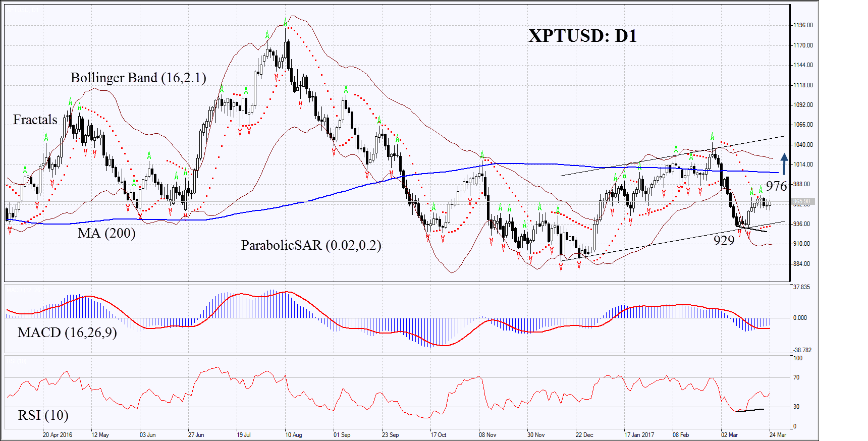The width and height of the screenshot is (868, 441).
Task: Click the 976 resistance level label
Action: tap(776, 186)
